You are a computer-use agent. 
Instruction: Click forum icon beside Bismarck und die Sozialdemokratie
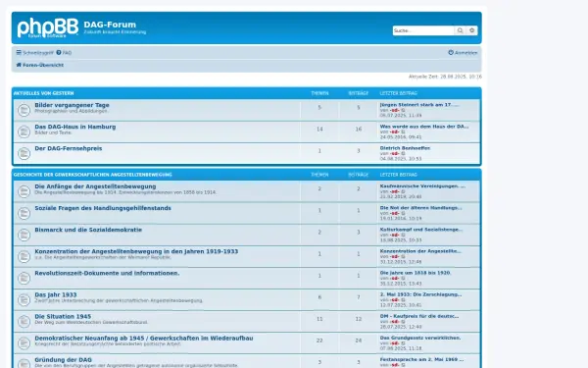pyautogui.click(x=24, y=236)
